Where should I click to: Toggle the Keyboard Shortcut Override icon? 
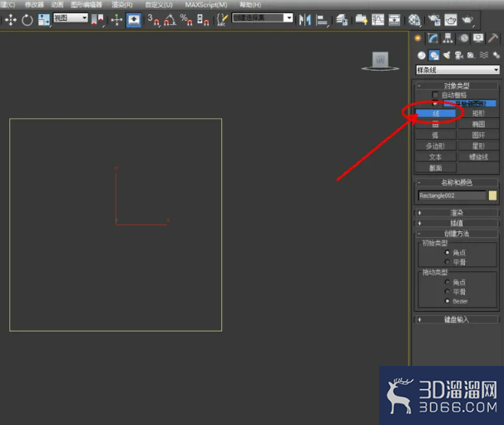[134, 20]
